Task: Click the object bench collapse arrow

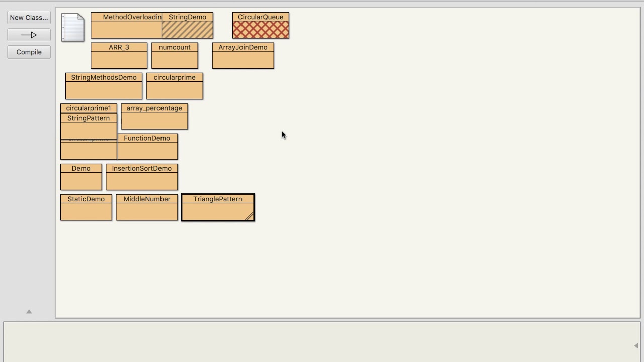Action: [636, 345]
